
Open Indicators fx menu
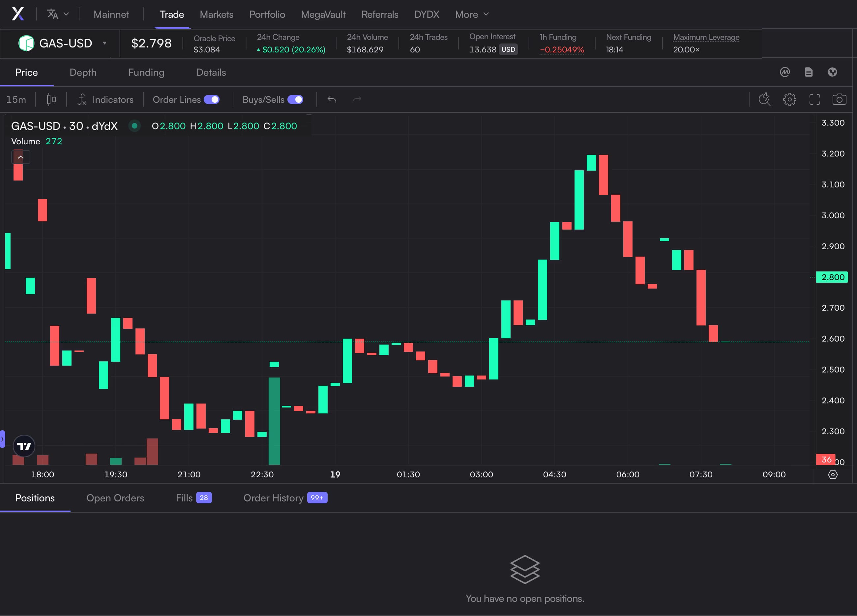105,100
